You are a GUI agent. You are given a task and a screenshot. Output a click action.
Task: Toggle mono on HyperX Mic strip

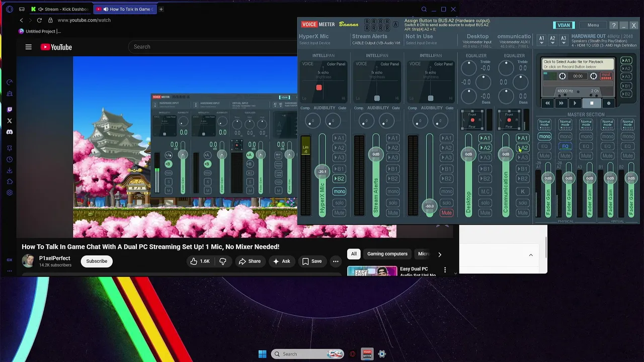point(339,192)
